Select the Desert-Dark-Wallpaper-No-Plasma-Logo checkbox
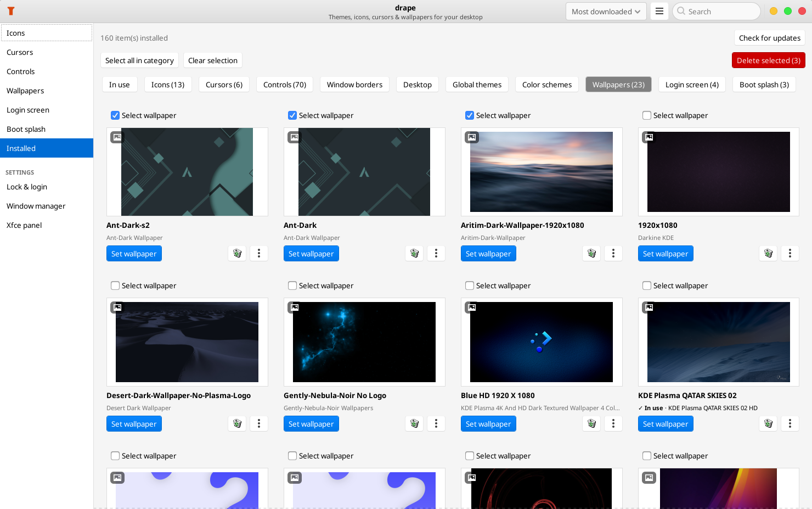 click(x=115, y=286)
